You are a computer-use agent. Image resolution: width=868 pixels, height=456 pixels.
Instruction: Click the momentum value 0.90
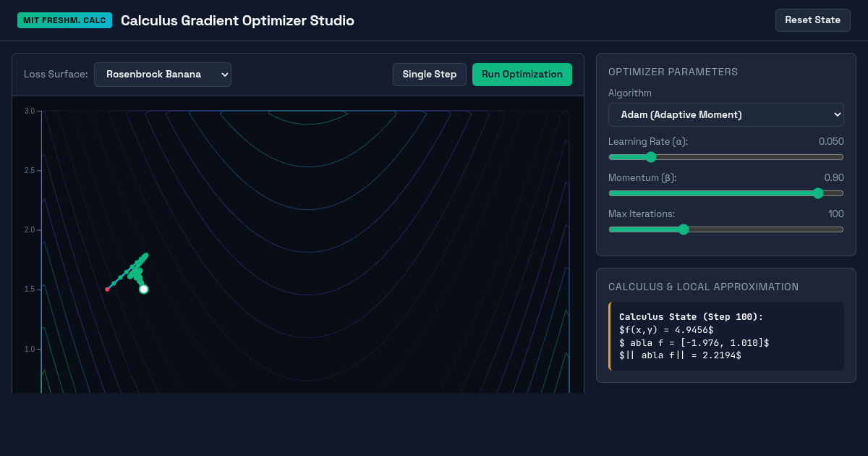834,177
